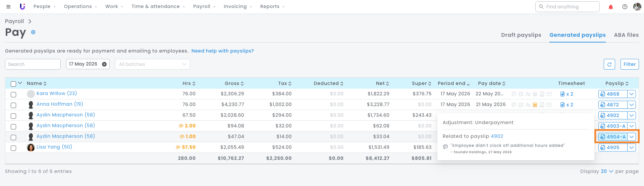Screen dimensions: 644x186
Task: Tick the checkbox for Kara Willow
Action: [x=13, y=94]
